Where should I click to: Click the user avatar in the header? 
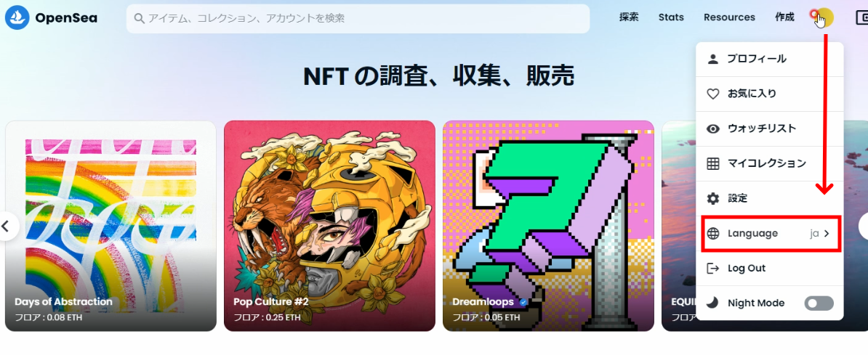tap(824, 17)
